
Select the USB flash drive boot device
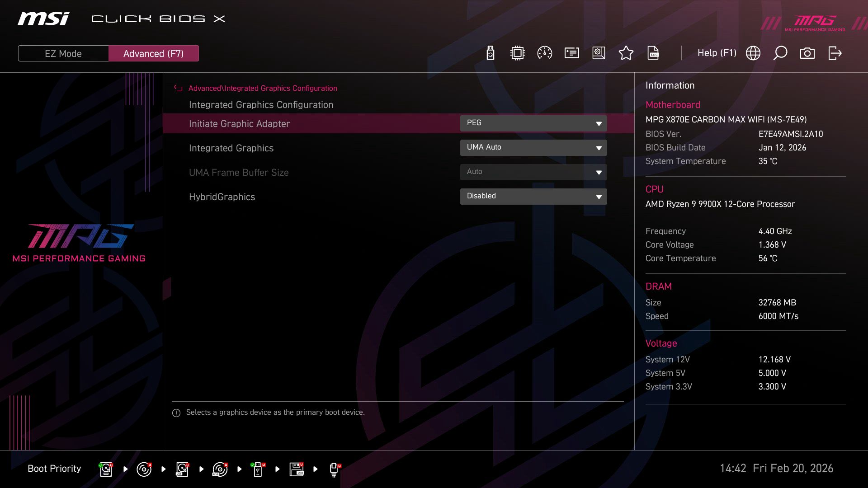(x=258, y=469)
